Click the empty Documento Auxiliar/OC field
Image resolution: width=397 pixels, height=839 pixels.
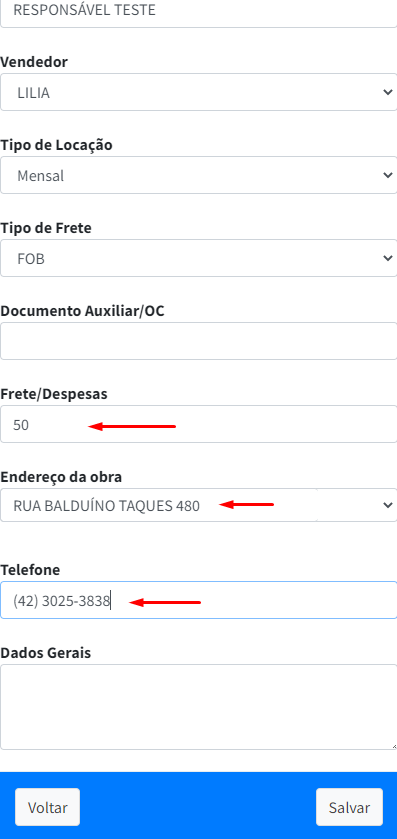198,341
